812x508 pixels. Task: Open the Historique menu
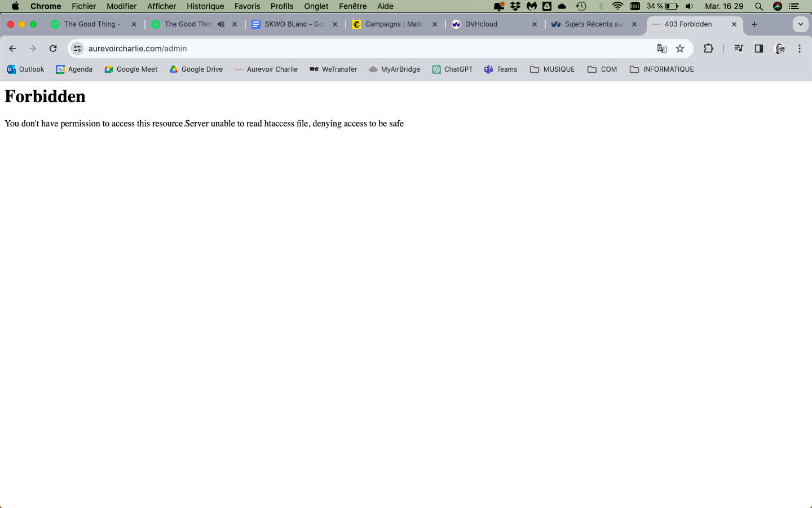point(205,6)
